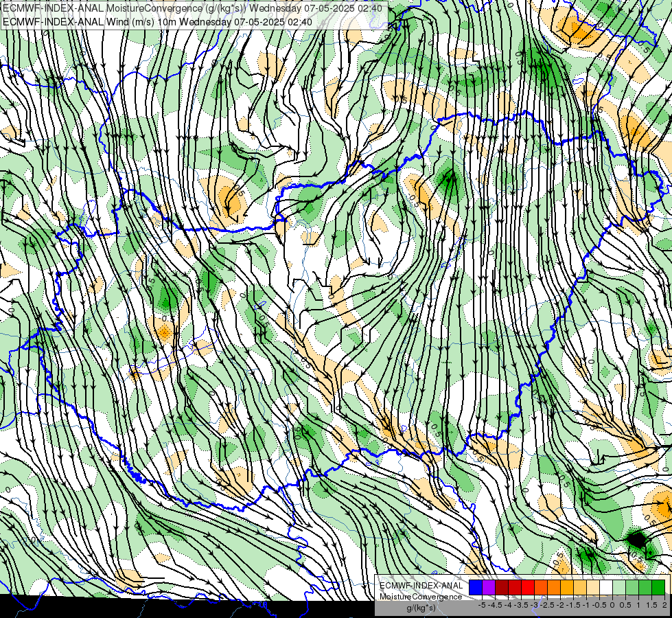
Task: Click the MoistureConvergence title line at top
Action: click(192, 8)
